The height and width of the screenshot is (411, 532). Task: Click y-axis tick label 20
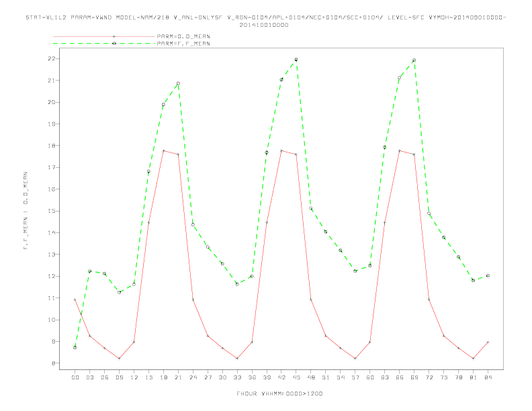click(x=52, y=102)
